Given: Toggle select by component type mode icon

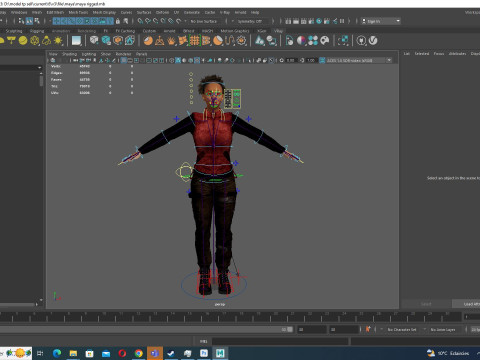Looking at the screenshot, I should (x=37, y=21).
